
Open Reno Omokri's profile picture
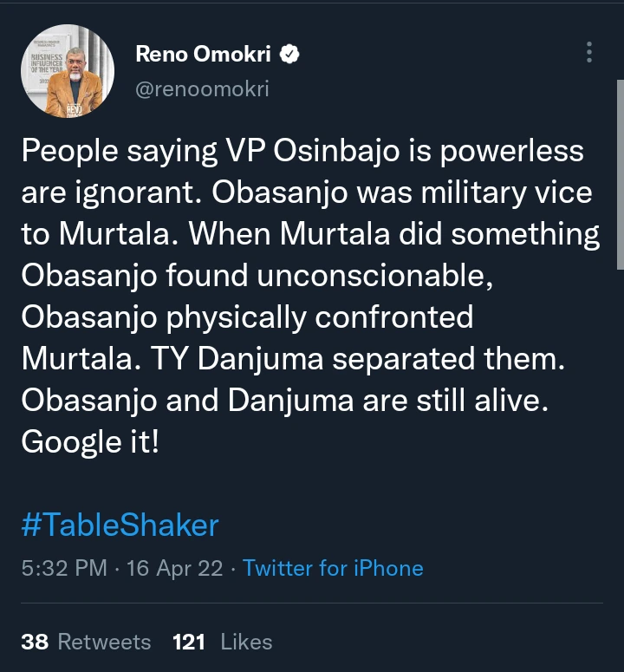click(68, 71)
